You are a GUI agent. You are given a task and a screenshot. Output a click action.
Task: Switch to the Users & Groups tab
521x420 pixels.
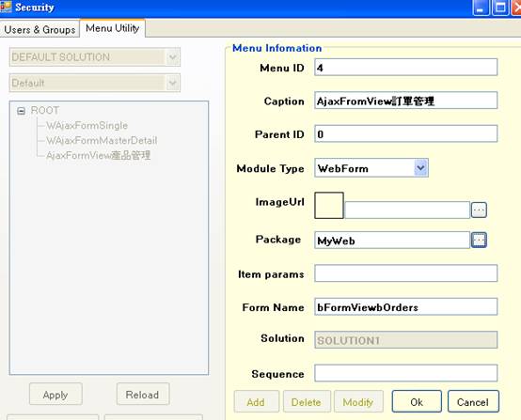point(39,29)
